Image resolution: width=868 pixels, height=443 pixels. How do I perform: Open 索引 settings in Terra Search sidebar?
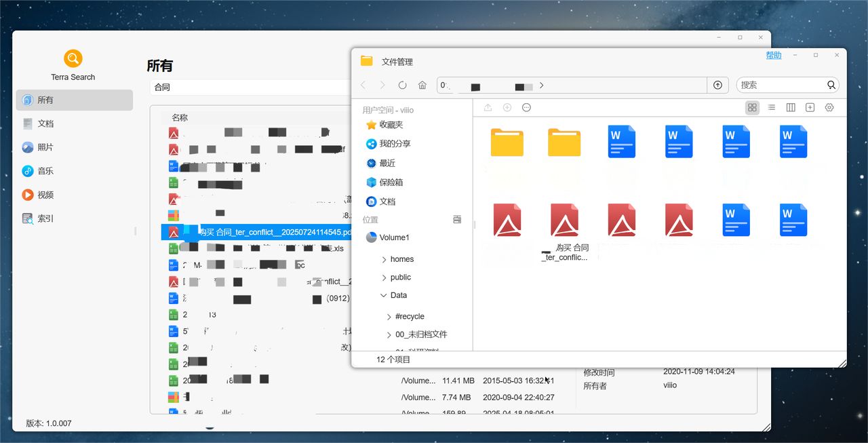click(74, 218)
